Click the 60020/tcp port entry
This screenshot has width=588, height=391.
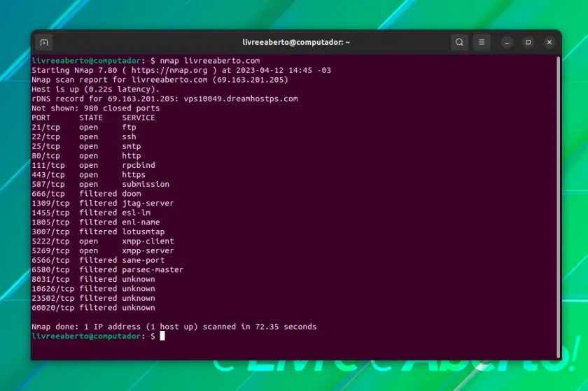53,308
